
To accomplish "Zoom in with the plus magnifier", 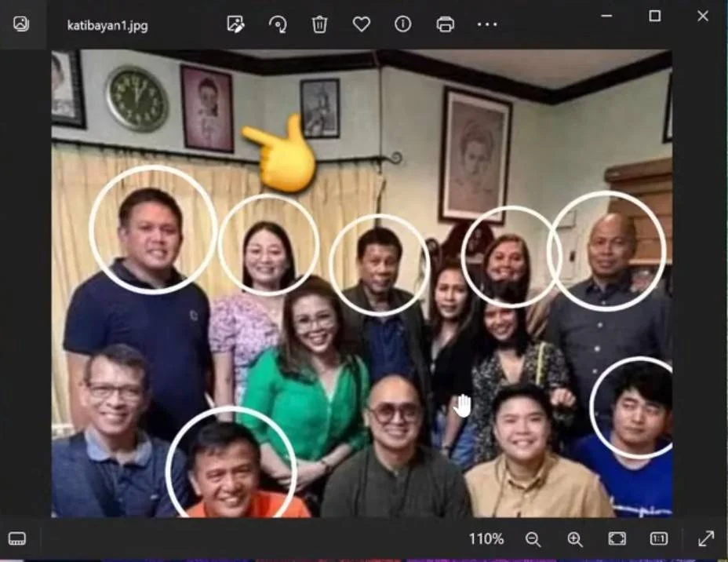I will click(575, 539).
